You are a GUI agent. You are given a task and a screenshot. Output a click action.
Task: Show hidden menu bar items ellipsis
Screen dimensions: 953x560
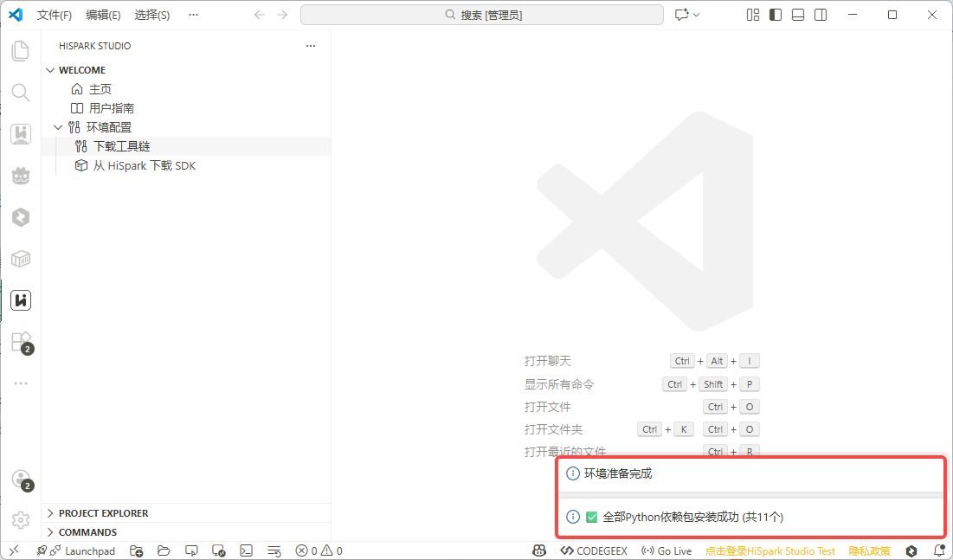click(x=193, y=15)
